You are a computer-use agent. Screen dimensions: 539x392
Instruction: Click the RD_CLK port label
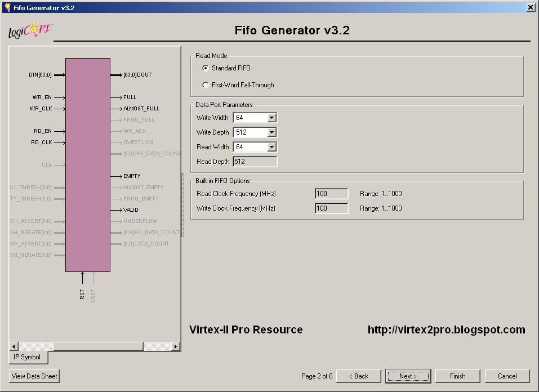(x=42, y=142)
